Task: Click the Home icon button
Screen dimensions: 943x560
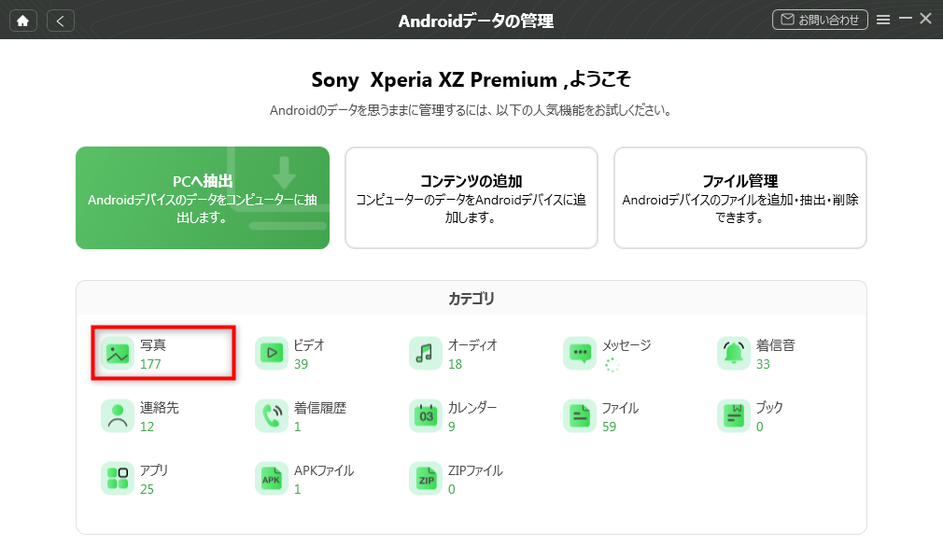Action: (23, 20)
